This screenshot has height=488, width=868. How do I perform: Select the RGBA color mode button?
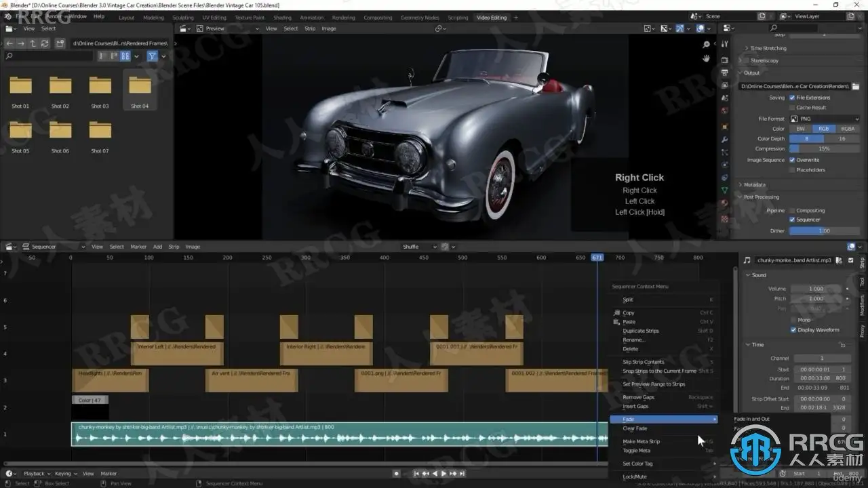[x=848, y=129]
